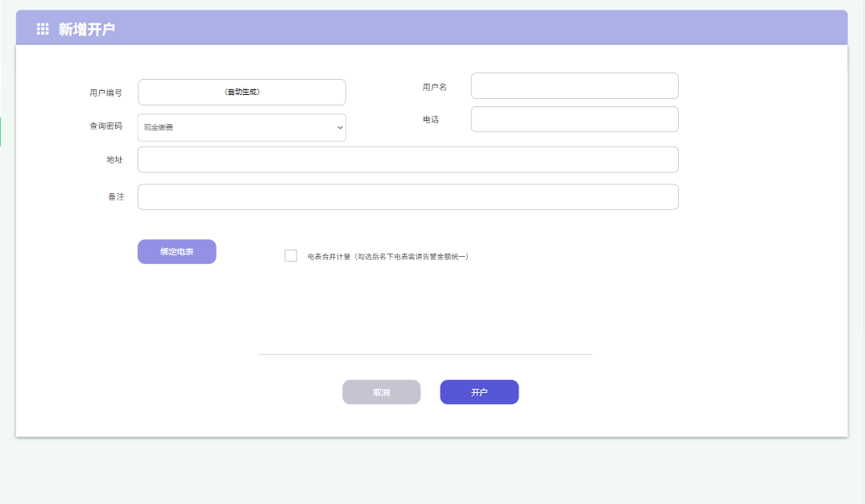Viewport: 865px width, 504px height.
Task: Open the 查询密码 payment method dropdown
Action: pyautogui.click(x=242, y=127)
